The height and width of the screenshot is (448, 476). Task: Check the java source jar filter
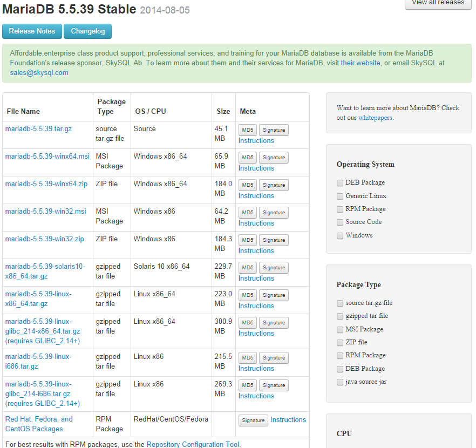pyautogui.click(x=340, y=382)
